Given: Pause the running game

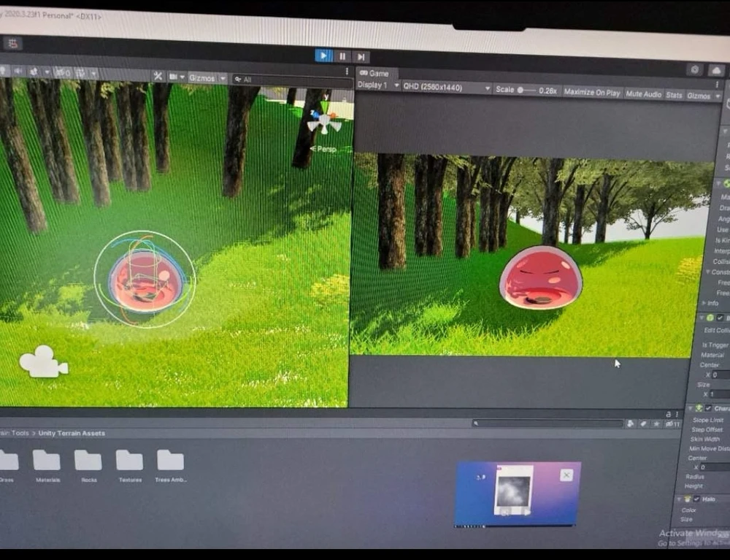Looking at the screenshot, I should pyautogui.click(x=342, y=56).
